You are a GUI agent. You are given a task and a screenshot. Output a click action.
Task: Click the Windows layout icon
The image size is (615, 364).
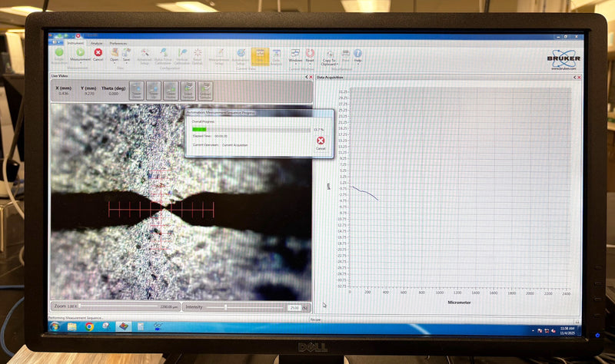pyautogui.click(x=295, y=53)
